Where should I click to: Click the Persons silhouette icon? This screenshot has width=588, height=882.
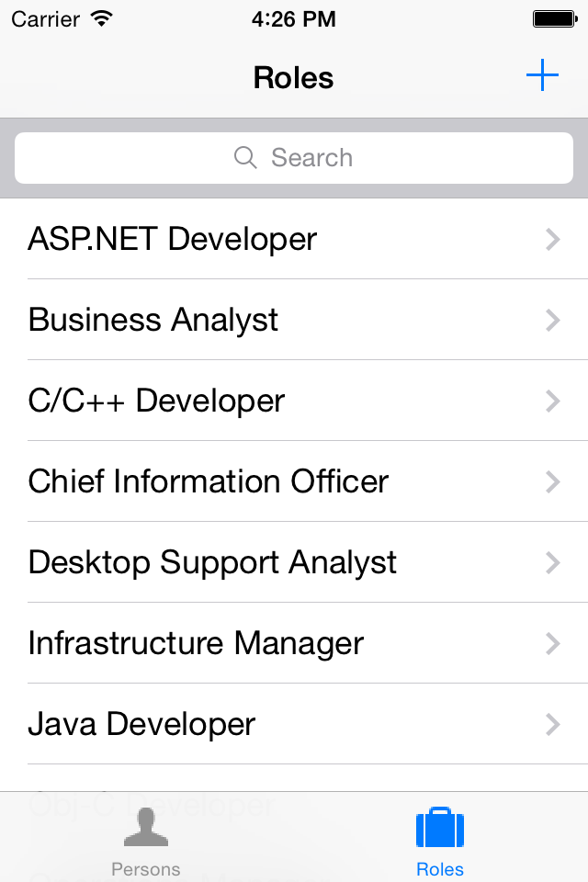146,826
